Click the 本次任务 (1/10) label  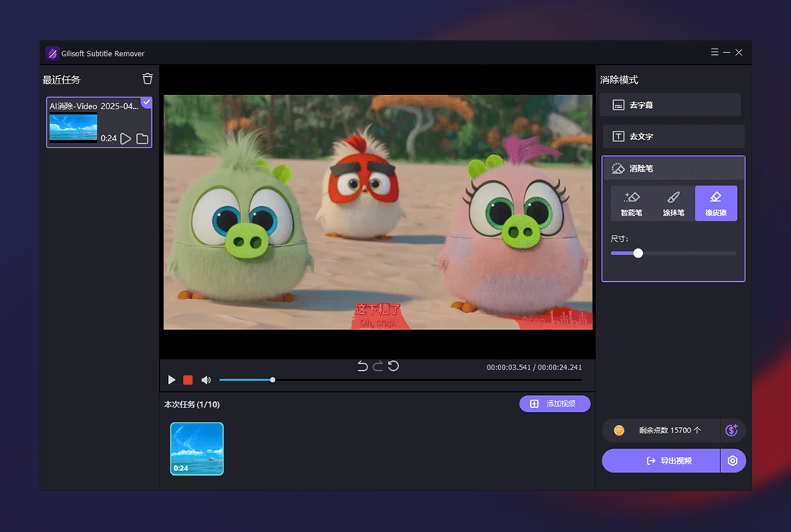pyautogui.click(x=192, y=404)
